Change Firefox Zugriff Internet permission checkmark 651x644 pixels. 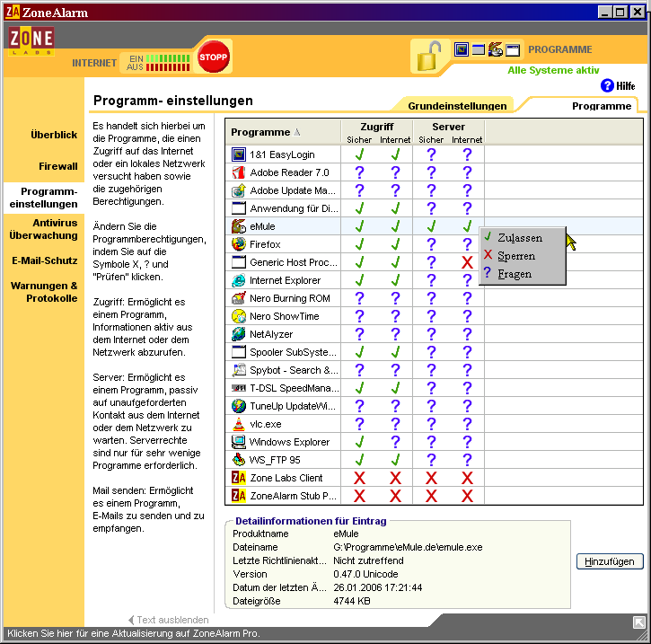point(395,244)
